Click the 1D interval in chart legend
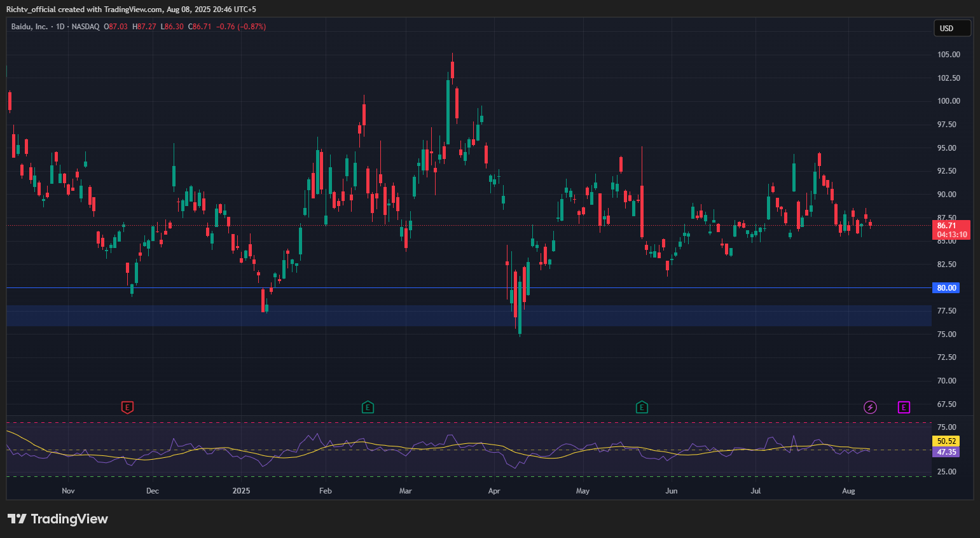The width and height of the screenshot is (980, 538). tap(60, 27)
